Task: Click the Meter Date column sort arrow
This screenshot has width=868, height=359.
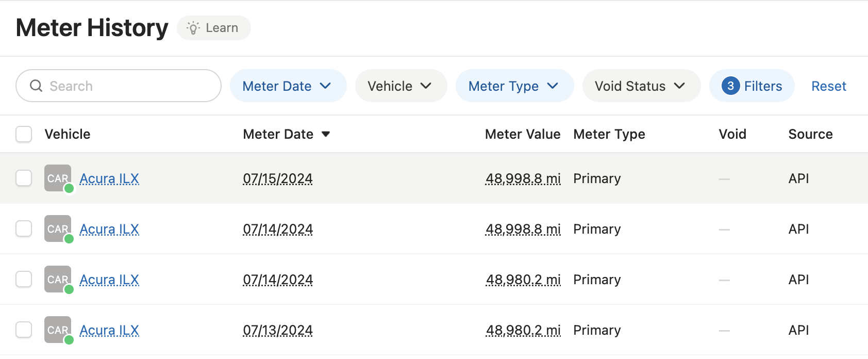Action: (325, 134)
